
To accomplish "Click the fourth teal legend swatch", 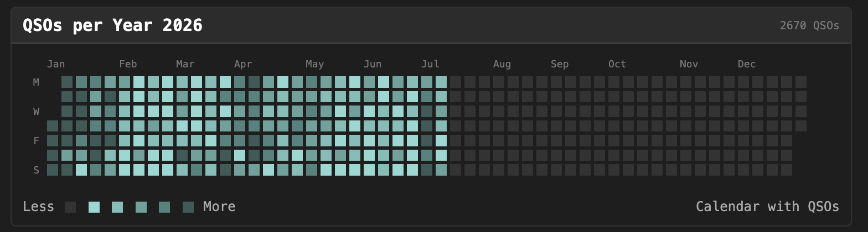I will coord(164,207).
